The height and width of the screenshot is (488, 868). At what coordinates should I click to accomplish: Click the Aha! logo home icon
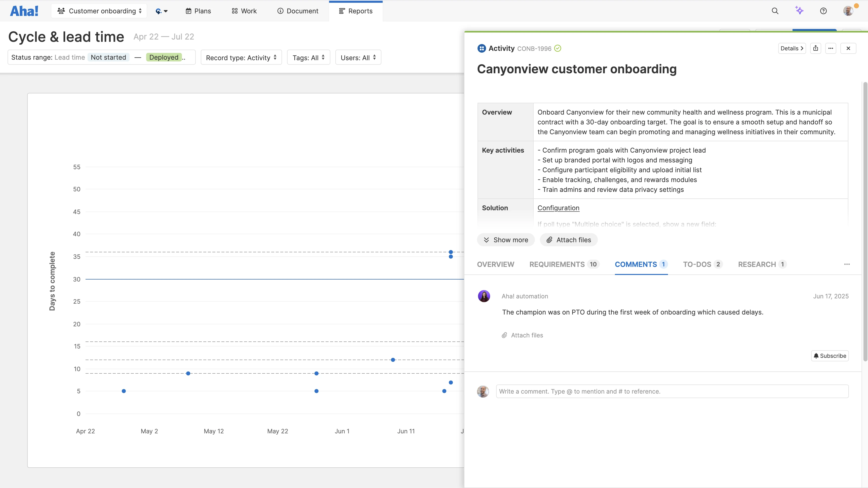coord(24,11)
